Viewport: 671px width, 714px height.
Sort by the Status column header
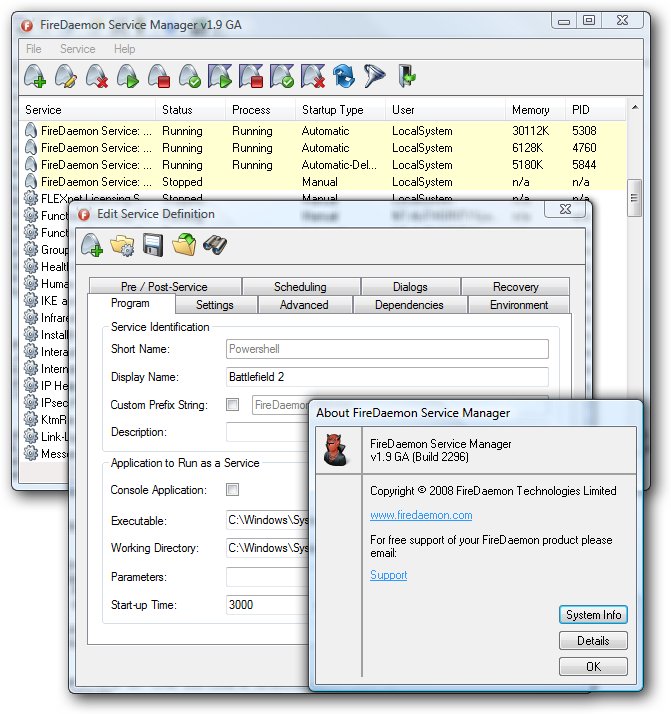(191, 110)
